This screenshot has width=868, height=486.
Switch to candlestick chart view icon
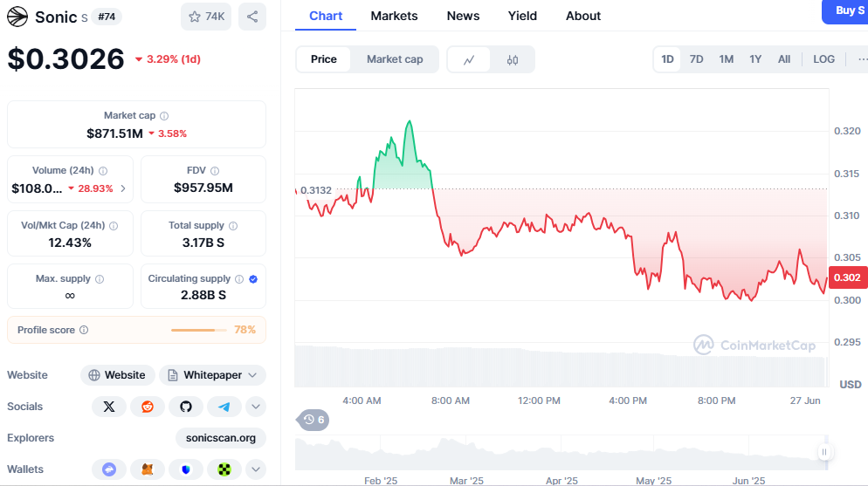pyautogui.click(x=513, y=59)
